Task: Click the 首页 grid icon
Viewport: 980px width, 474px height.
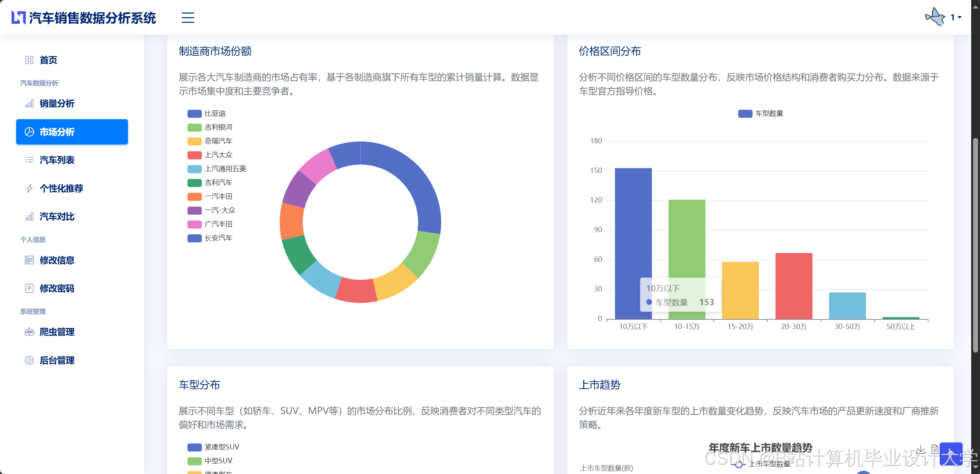Action: point(29,60)
